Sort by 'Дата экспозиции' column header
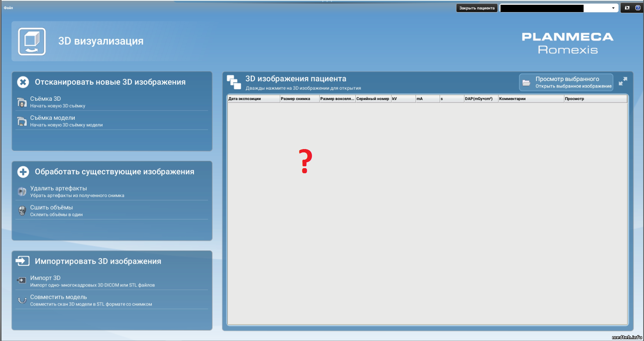The width and height of the screenshot is (644, 341). [x=253, y=99]
